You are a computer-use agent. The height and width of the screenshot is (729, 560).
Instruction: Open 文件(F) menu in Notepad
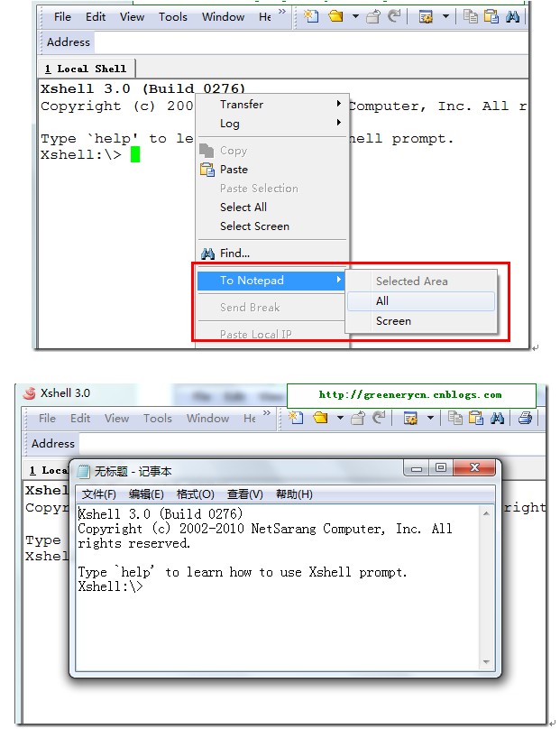pos(98,494)
